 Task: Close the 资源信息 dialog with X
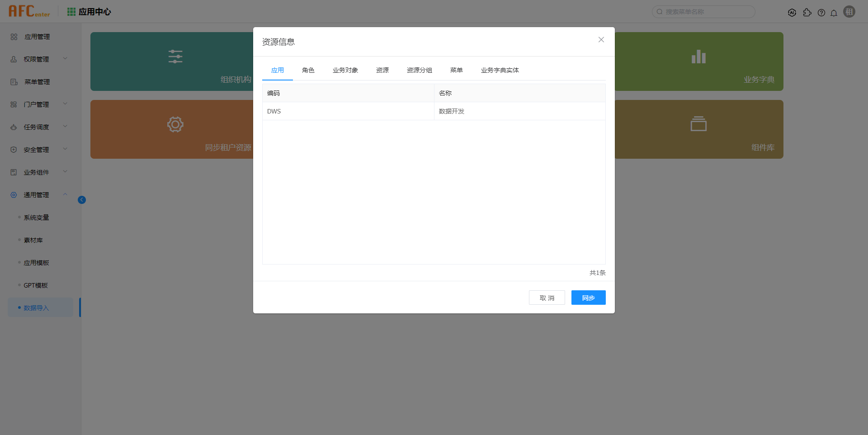pos(601,40)
